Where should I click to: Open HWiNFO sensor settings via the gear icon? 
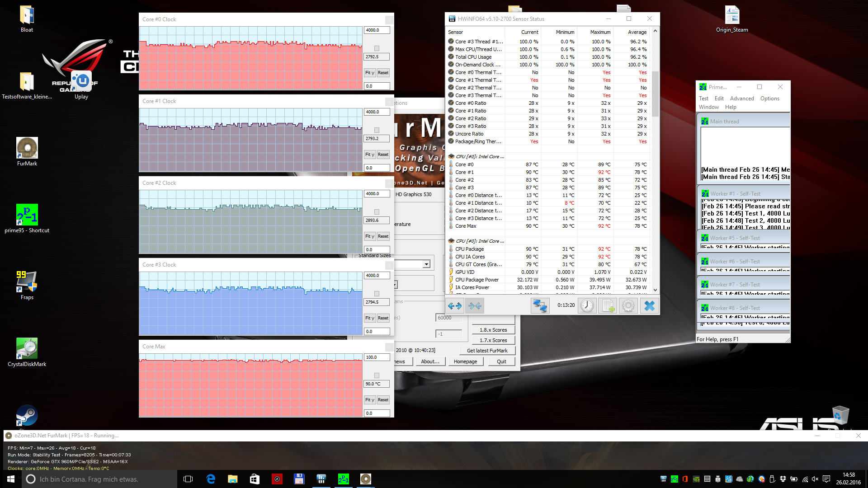tap(628, 306)
